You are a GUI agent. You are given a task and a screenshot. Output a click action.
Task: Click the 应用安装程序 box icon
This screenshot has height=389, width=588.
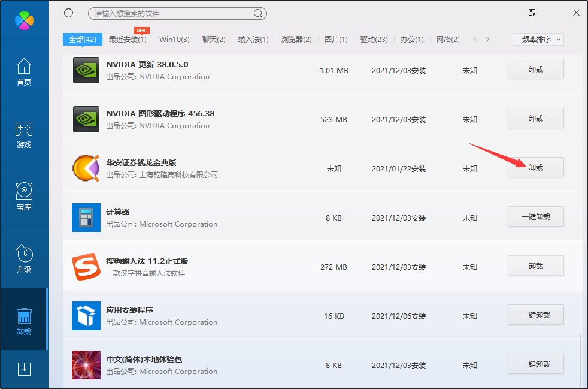(x=86, y=316)
